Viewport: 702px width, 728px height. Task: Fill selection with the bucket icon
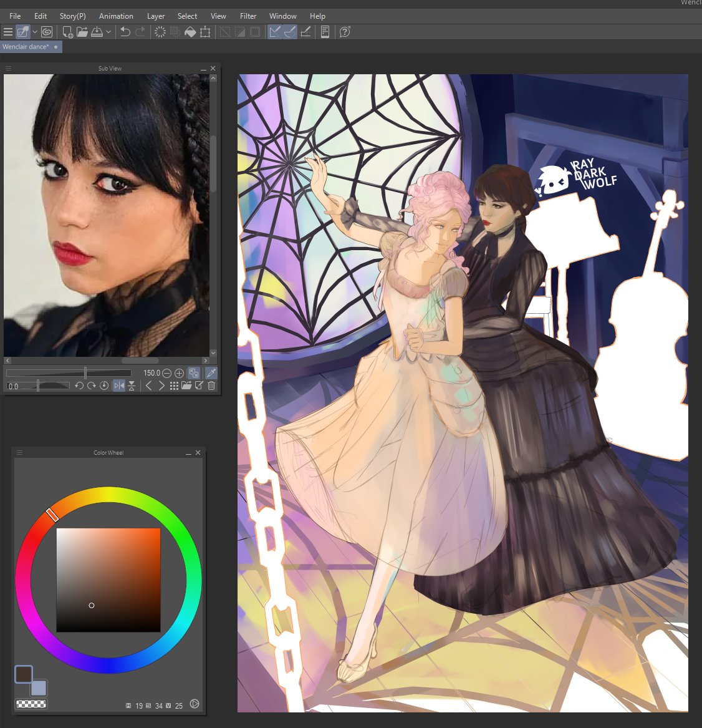tap(190, 32)
